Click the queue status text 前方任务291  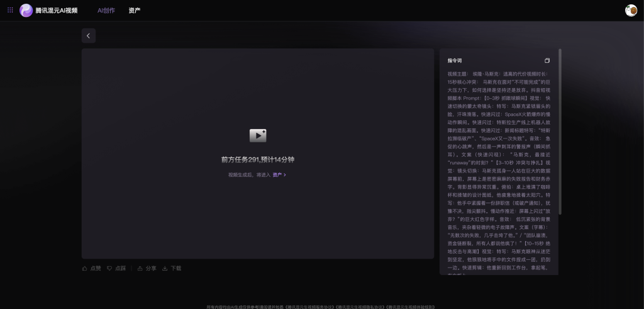(258, 160)
